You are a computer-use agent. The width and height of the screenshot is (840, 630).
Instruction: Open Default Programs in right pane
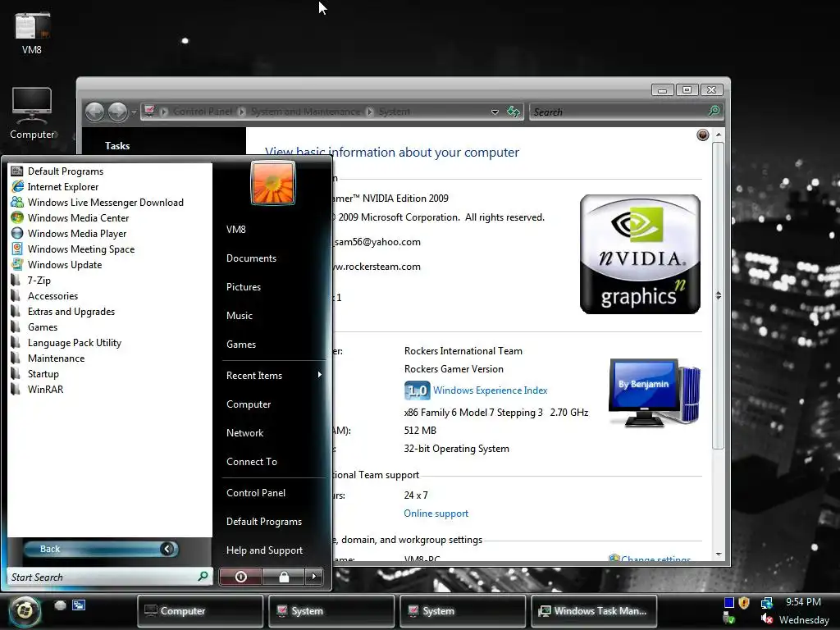[x=264, y=522]
